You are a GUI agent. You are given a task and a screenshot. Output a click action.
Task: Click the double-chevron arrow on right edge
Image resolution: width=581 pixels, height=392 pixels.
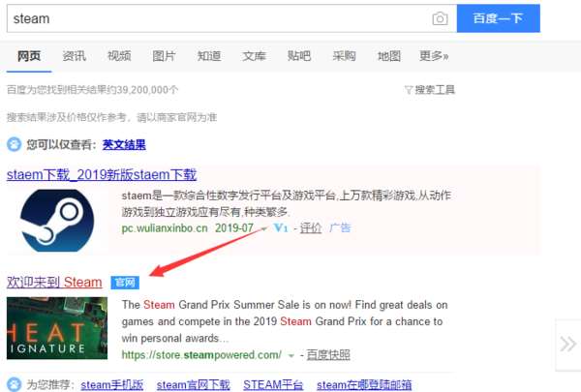pos(567,345)
